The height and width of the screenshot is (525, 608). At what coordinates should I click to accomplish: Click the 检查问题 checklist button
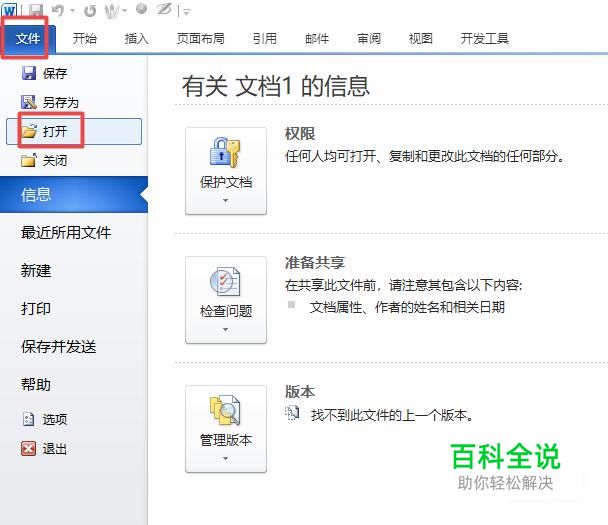tap(226, 300)
